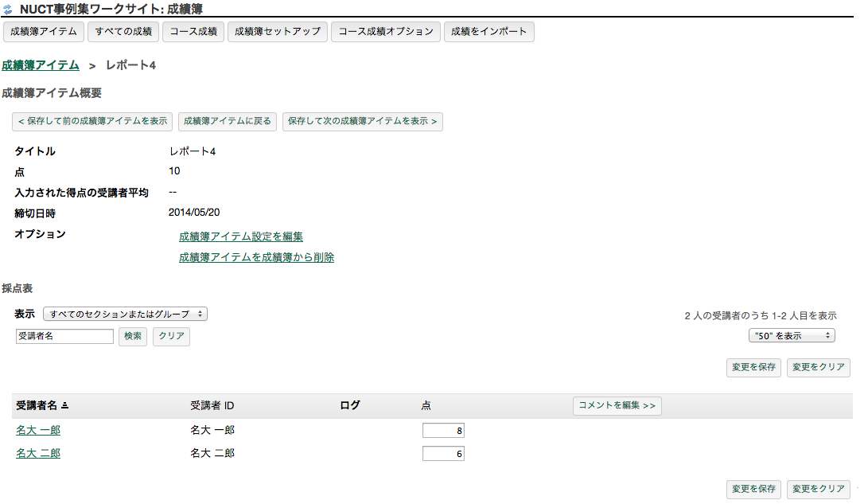Screen dimensions: 868x504
Task: Open the コース成績 tab
Action: 193,32
